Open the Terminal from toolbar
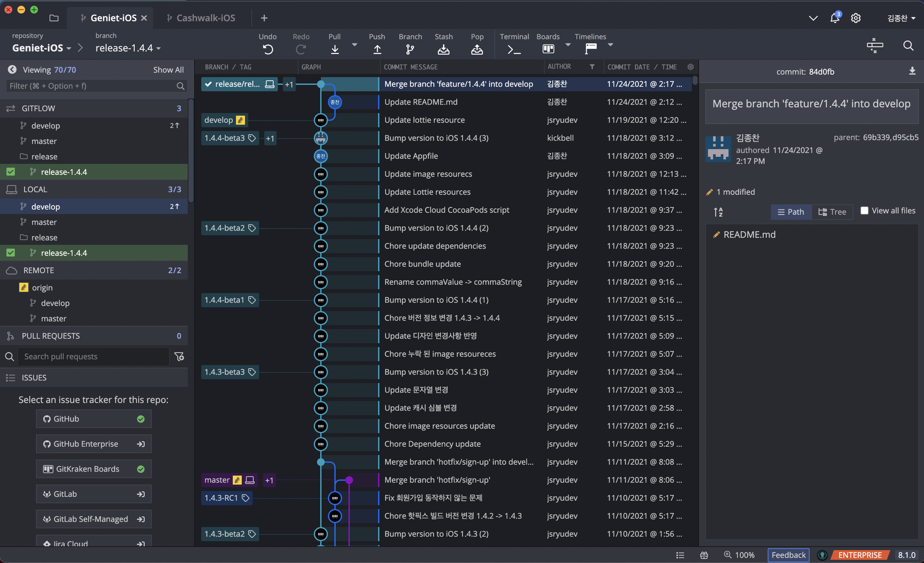Image resolution: width=924 pixels, height=563 pixels. [x=514, y=49]
